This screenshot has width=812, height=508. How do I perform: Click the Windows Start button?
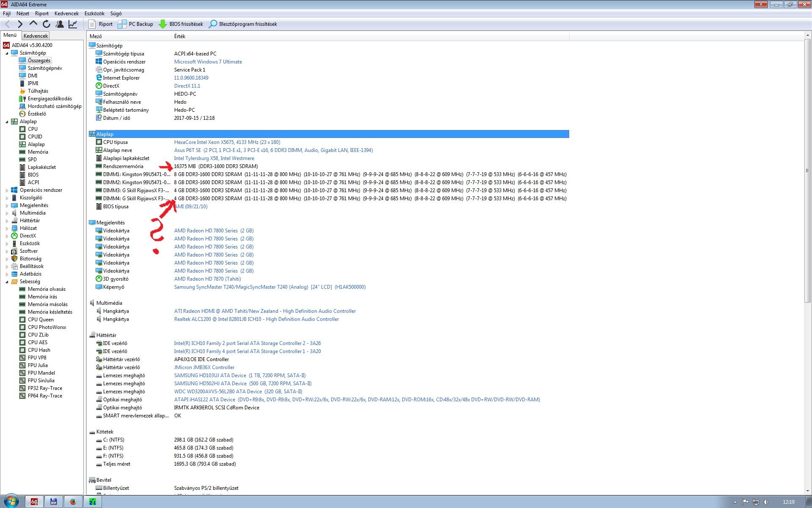pos(11,501)
